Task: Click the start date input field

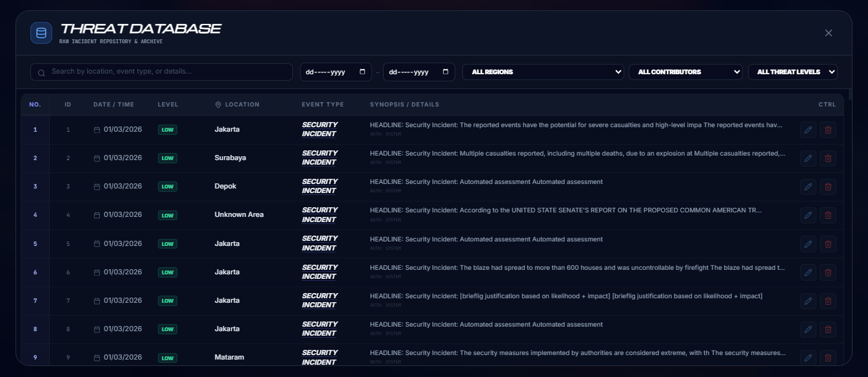Action: pyautogui.click(x=336, y=72)
